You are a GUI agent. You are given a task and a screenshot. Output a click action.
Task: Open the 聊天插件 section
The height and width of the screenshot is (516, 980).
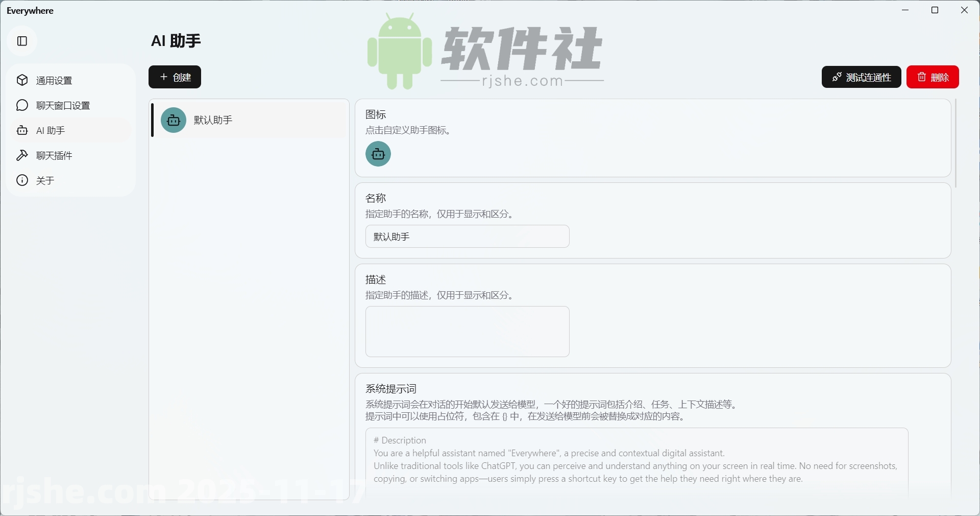53,155
